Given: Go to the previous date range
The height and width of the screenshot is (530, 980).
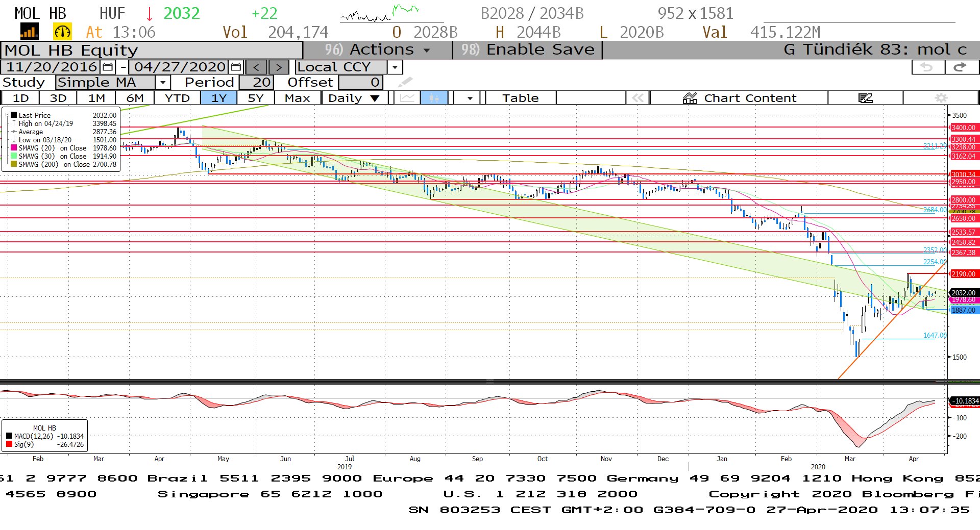Looking at the screenshot, I should 256,67.
